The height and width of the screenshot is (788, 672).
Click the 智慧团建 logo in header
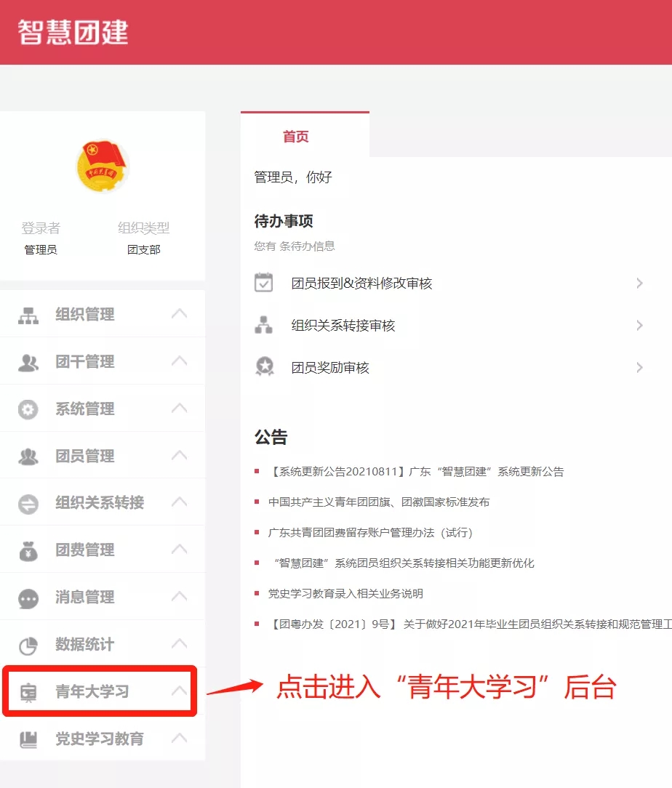click(x=73, y=33)
